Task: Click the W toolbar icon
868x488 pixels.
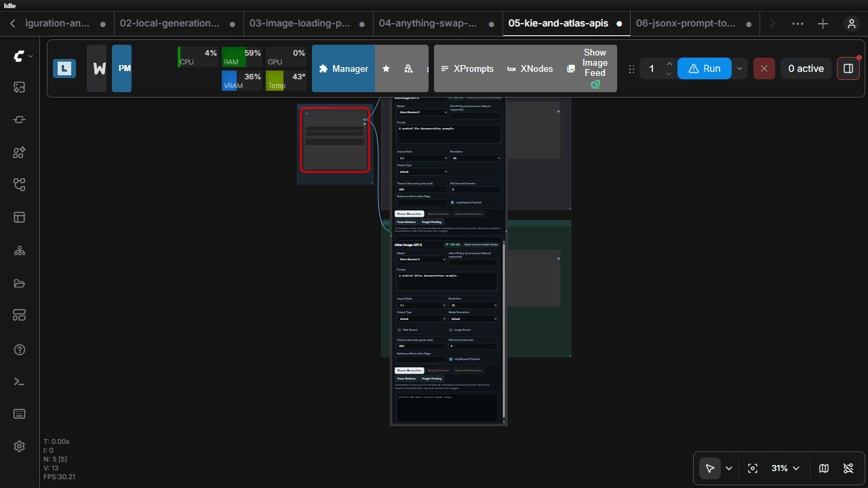Action: [x=97, y=68]
